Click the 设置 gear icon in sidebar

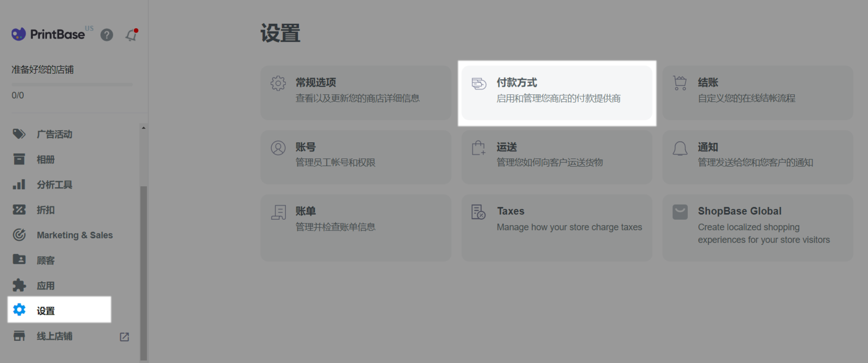point(19,309)
